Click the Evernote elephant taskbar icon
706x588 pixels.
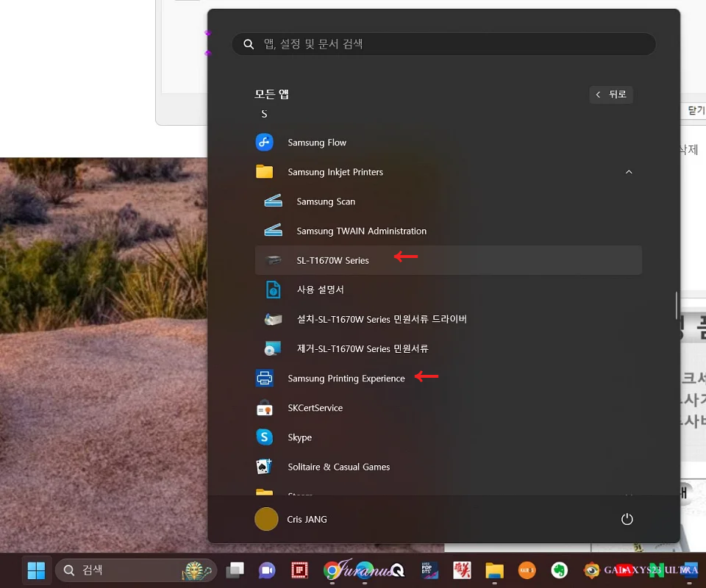(x=559, y=570)
